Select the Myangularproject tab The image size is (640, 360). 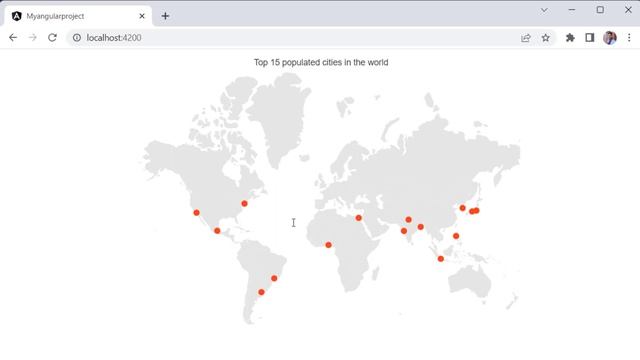tap(78, 16)
